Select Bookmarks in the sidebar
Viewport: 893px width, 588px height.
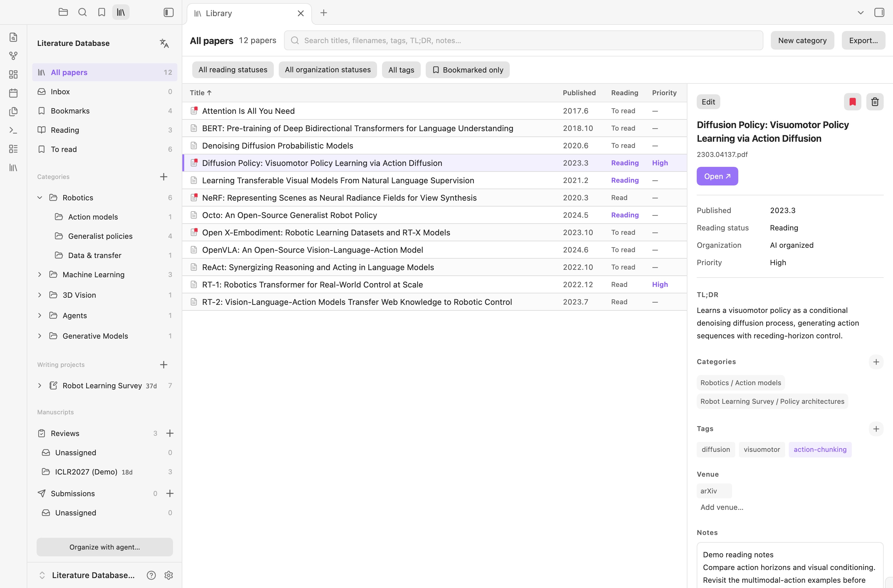[105, 111]
